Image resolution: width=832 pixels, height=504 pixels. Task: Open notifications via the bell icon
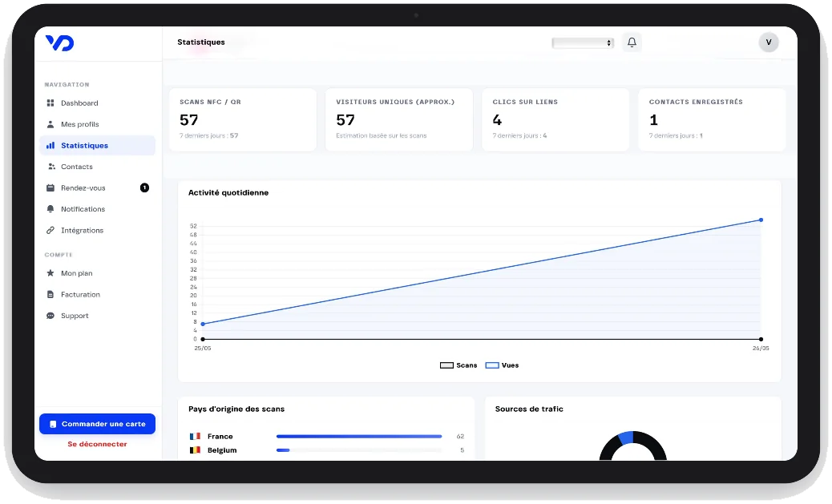(x=632, y=42)
